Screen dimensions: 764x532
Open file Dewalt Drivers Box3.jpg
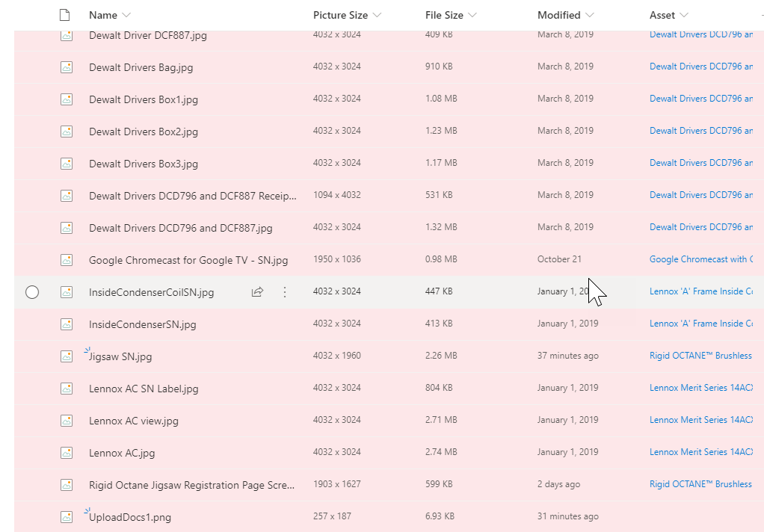tap(144, 164)
